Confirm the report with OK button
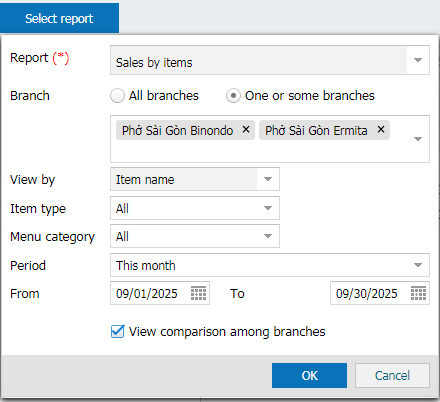This screenshot has width=440, height=402. pyautogui.click(x=309, y=375)
